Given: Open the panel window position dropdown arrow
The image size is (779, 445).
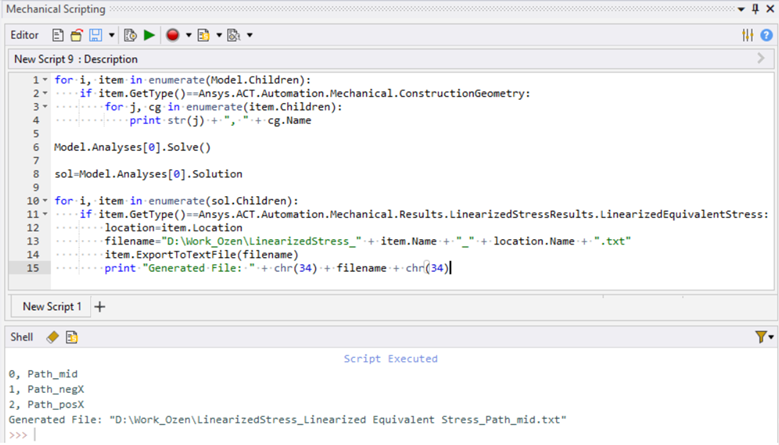Looking at the screenshot, I should (x=740, y=8).
